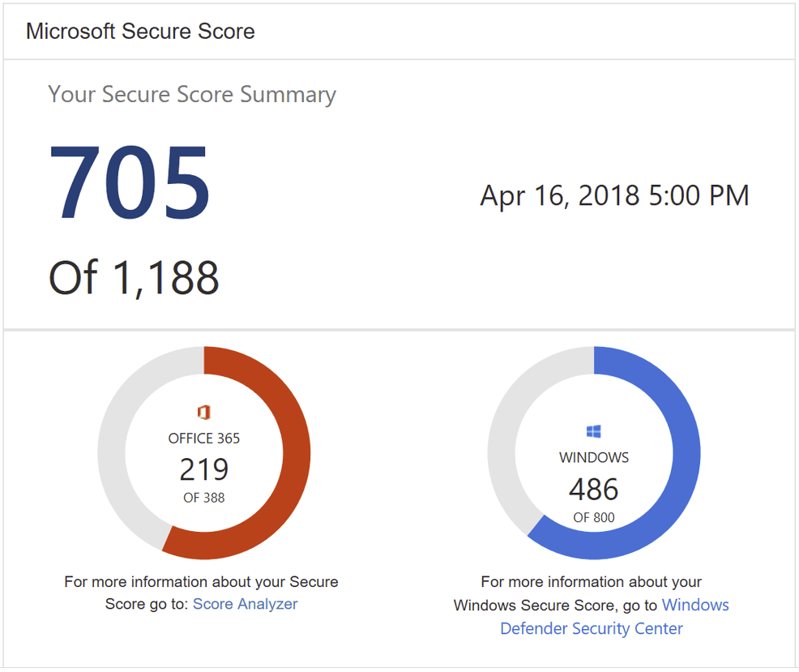799x672 pixels.
Task: Click the Of 1,188 total text
Action: tap(134, 277)
